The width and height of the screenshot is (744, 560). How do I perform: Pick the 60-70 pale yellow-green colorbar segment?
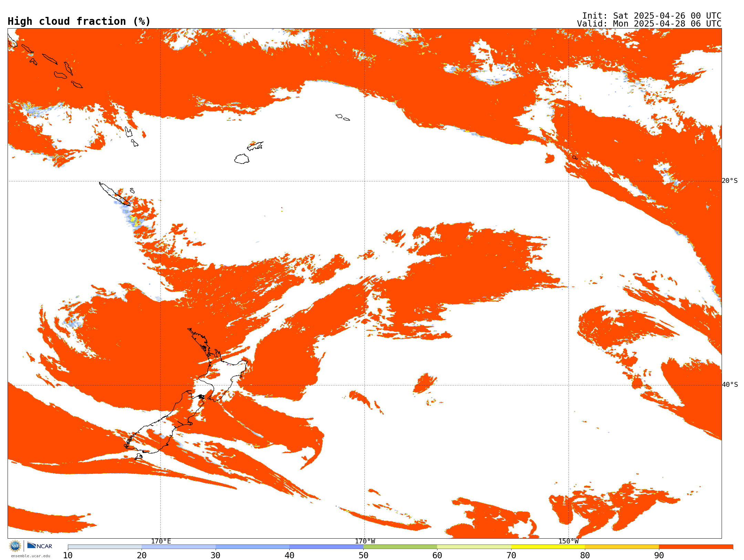tap(474, 547)
